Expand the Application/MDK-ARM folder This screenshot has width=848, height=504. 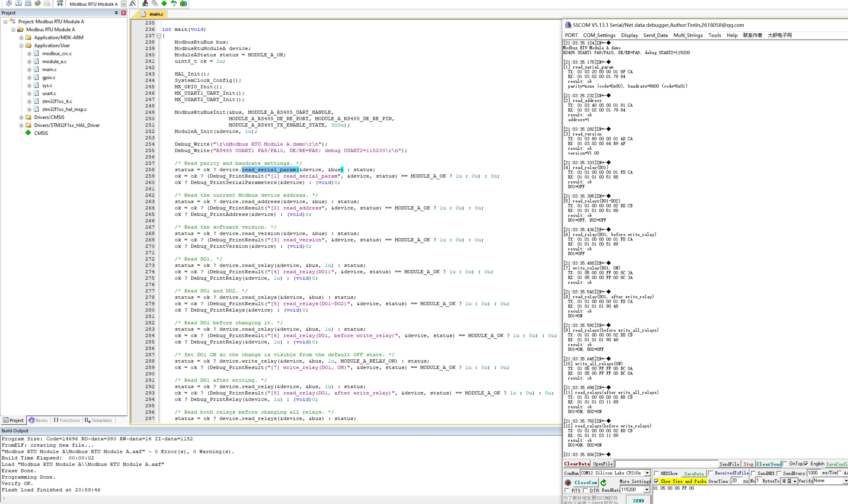(21, 37)
